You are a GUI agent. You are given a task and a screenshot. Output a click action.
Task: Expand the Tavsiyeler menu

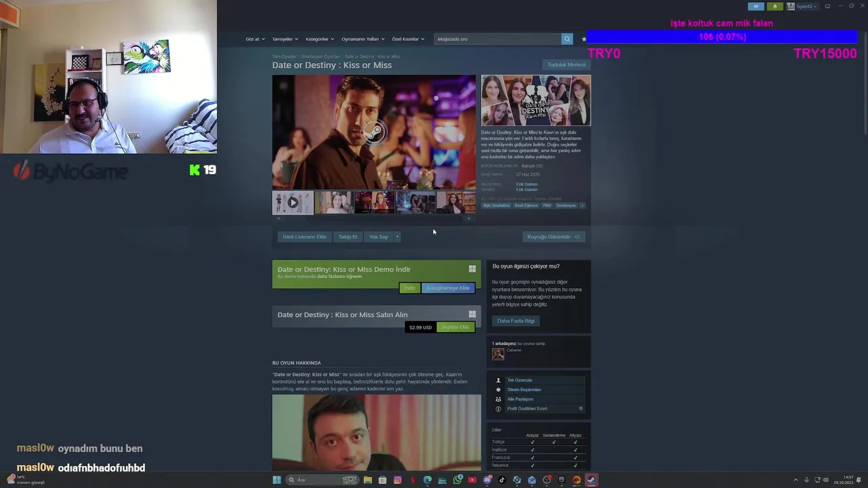pyautogui.click(x=285, y=39)
